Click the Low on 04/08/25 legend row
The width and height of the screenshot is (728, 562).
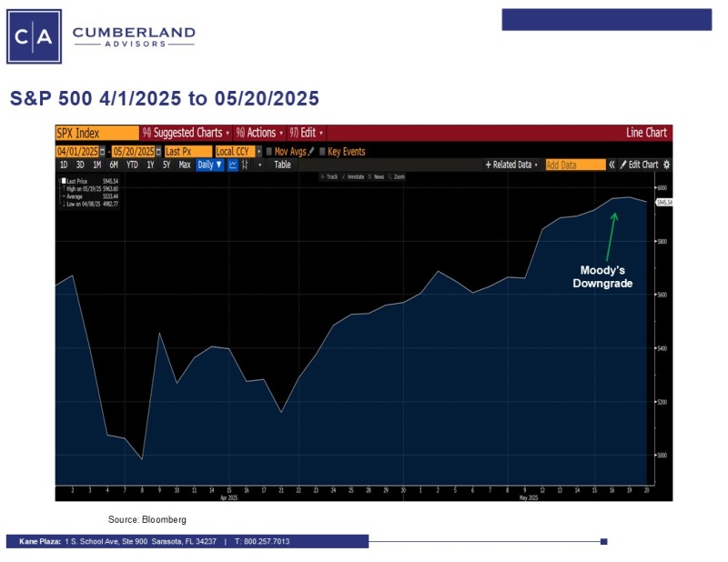click(90, 204)
